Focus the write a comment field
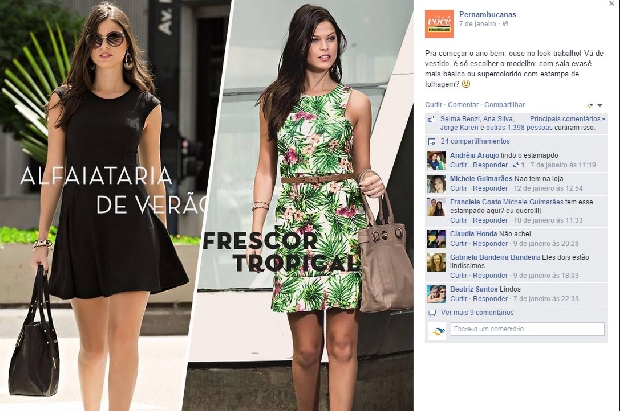The image size is (620, 411). click(528, 329)
